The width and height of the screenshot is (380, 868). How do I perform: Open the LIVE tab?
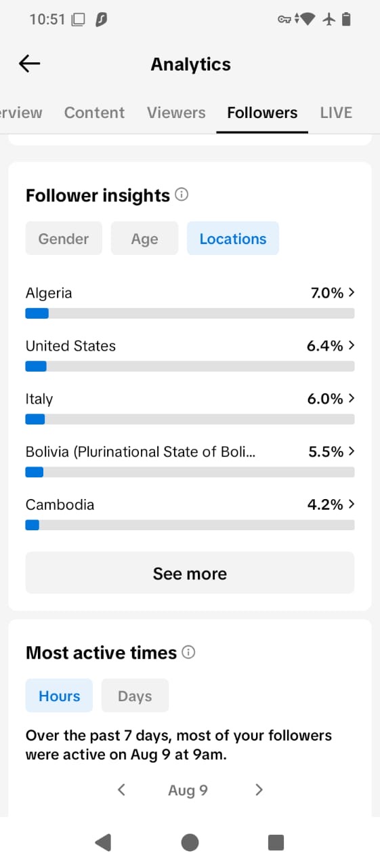(x=336, y=113)
